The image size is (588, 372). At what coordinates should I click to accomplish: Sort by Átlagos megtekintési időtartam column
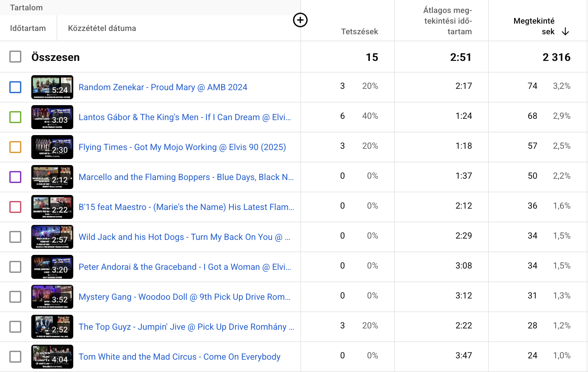tap(447, 21)
